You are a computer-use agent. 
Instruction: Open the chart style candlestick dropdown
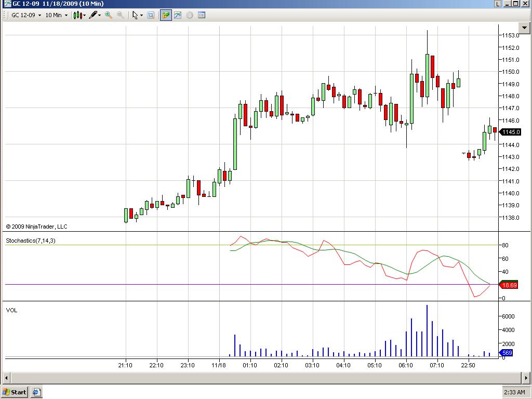pyautogui.click(x=79, y=15)
